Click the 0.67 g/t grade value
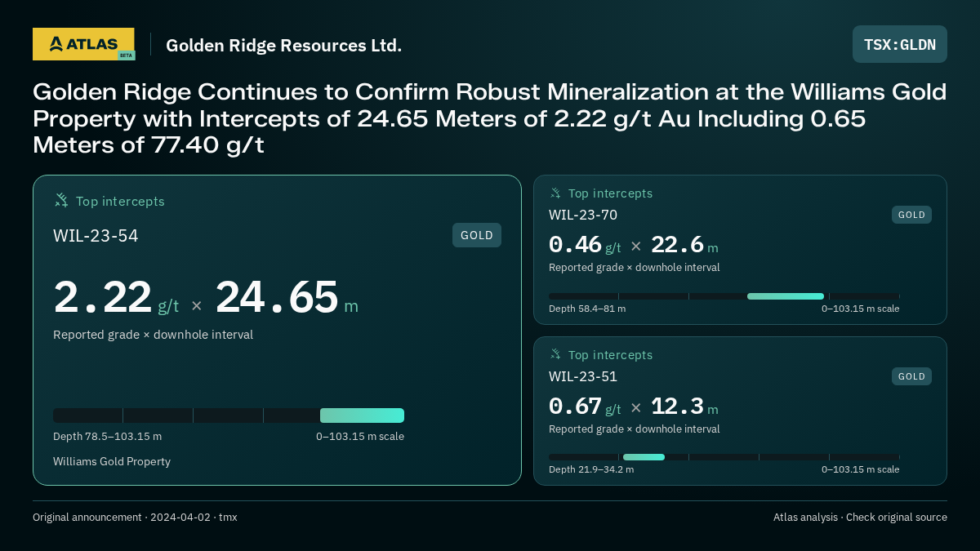 [x=585, y=407]
